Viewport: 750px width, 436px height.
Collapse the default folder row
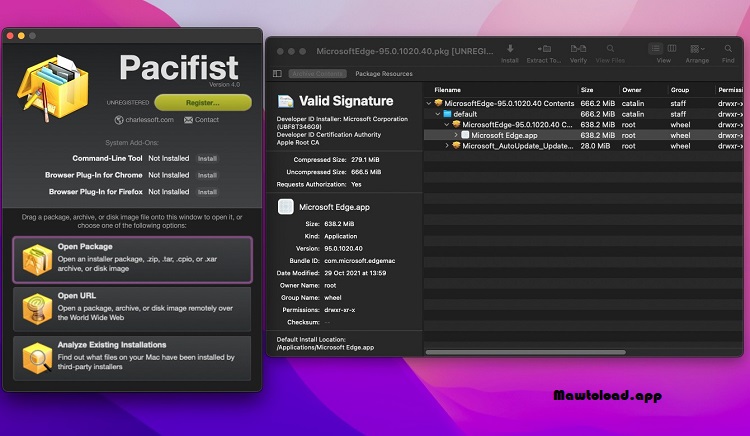coord(437,114)
